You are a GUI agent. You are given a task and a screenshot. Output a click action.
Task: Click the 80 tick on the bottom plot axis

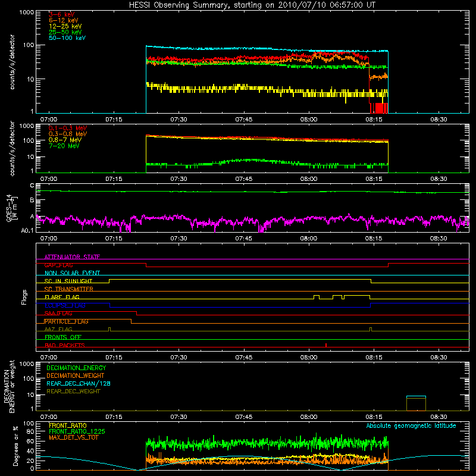30,431
